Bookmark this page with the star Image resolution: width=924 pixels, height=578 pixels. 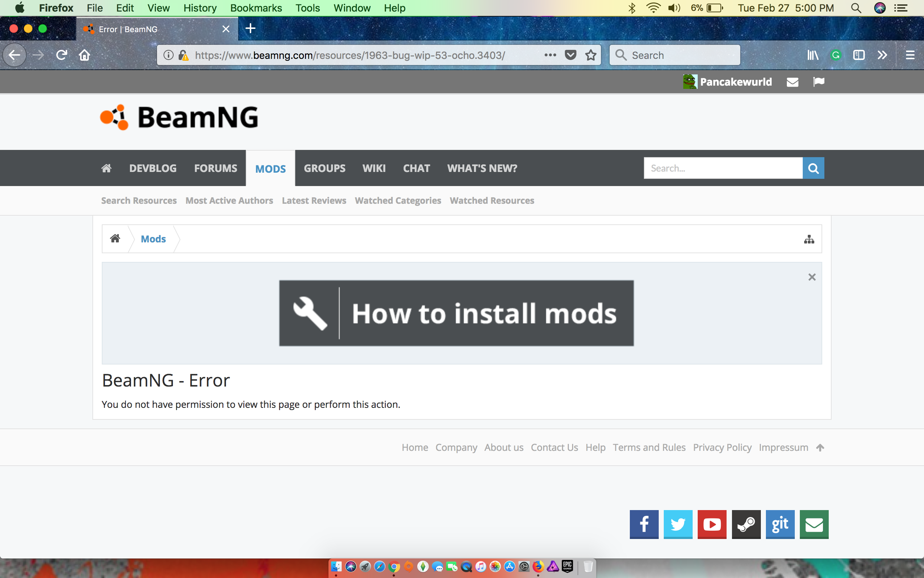(590, 55)
